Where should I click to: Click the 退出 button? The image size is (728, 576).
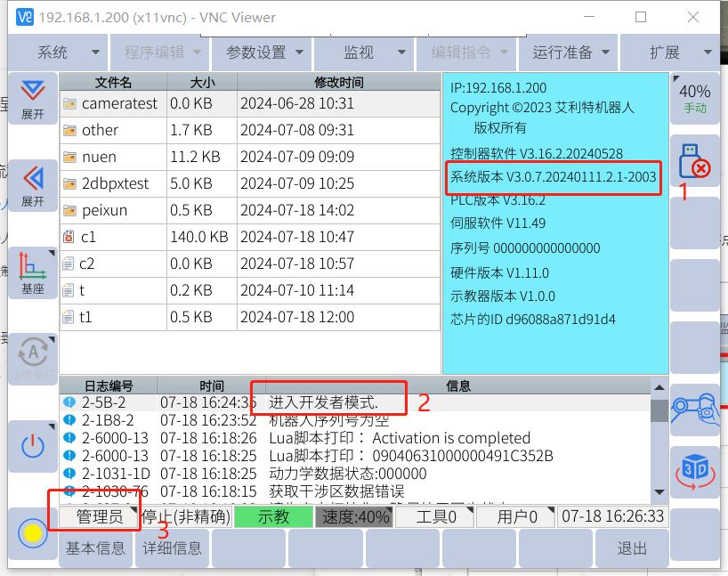click(631, 548)
